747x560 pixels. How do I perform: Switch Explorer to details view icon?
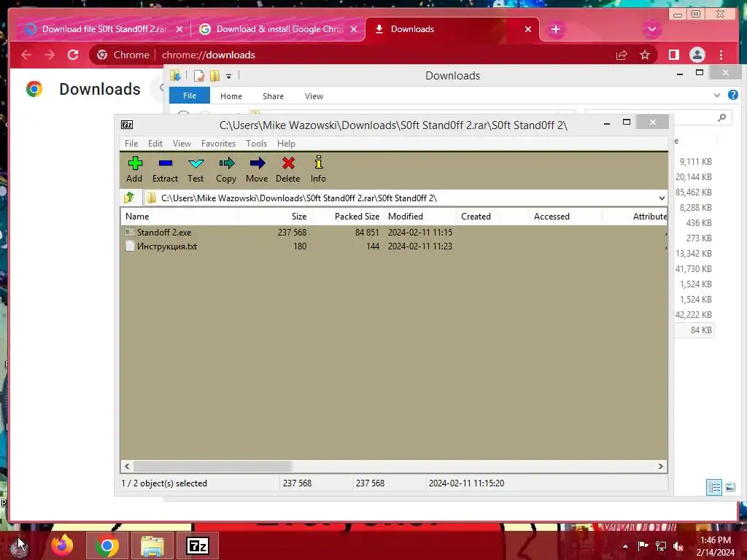[714, 487]
